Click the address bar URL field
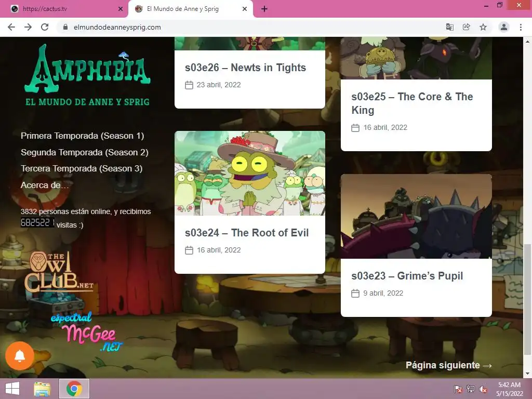 point(251,27)
